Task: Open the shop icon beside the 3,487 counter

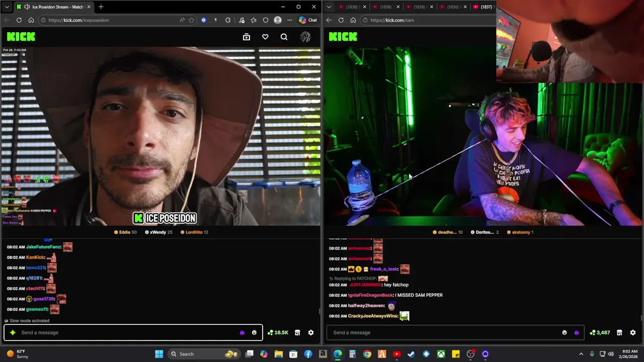Action: click(619, 332)
